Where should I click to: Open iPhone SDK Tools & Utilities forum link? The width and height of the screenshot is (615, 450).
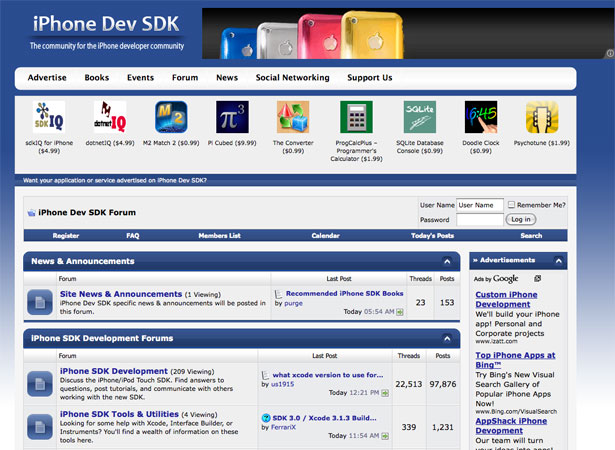pyautogui.click(x=119, y=414)
